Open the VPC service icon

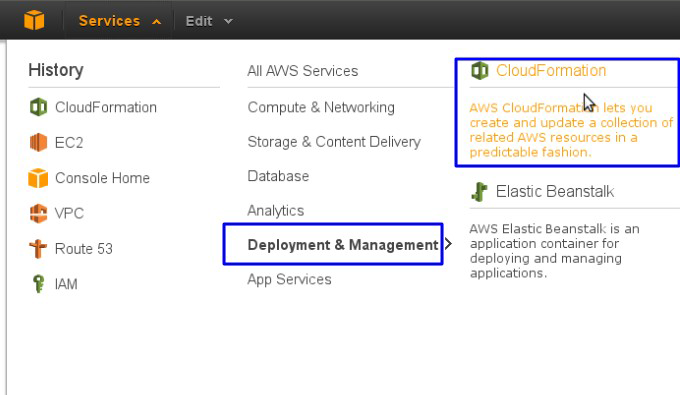tap(38, 213)
